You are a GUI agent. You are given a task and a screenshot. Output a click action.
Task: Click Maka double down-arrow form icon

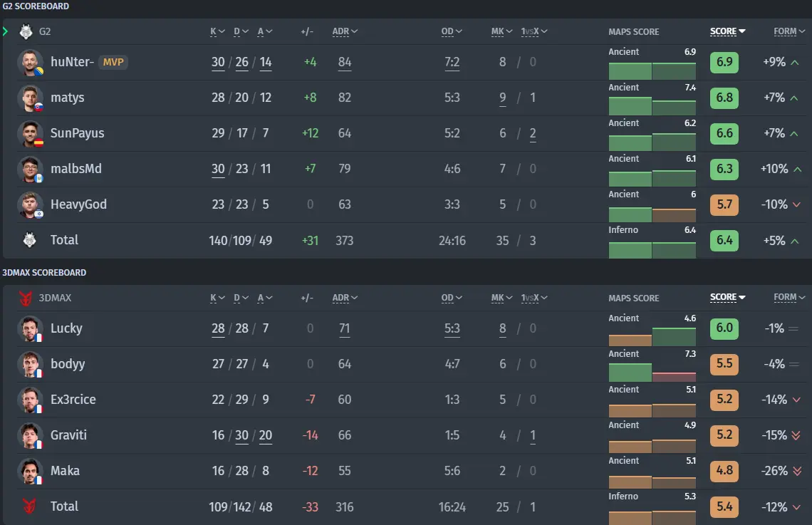[x=798, y=471]
